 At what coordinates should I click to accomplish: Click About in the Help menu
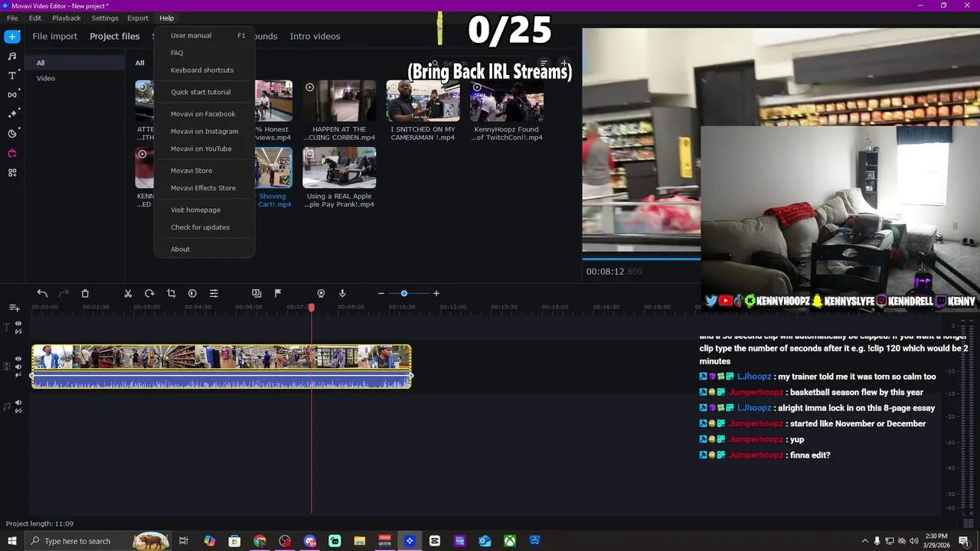click(x=204, y=249)
